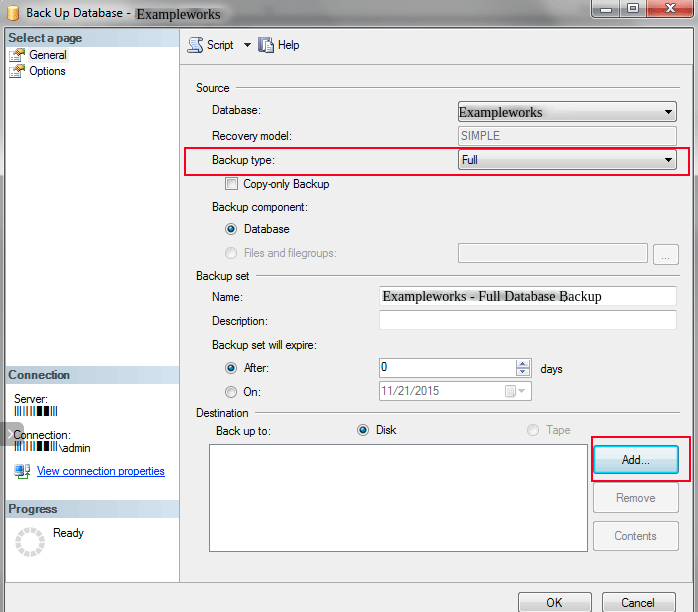Minimize the Back Up Database window
Screen dimensions: 698x612
(x=606, y=9)
